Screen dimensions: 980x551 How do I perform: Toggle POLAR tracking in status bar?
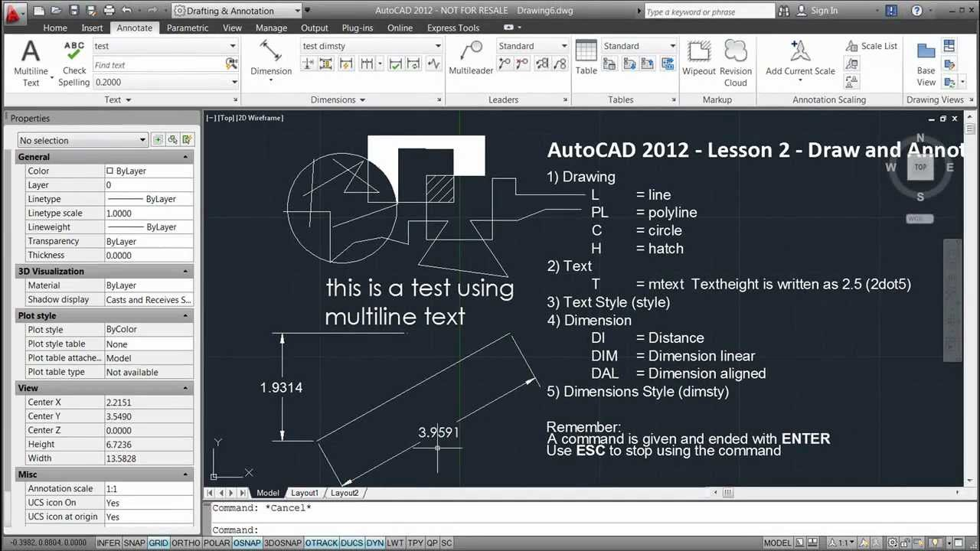click(217, 543)
